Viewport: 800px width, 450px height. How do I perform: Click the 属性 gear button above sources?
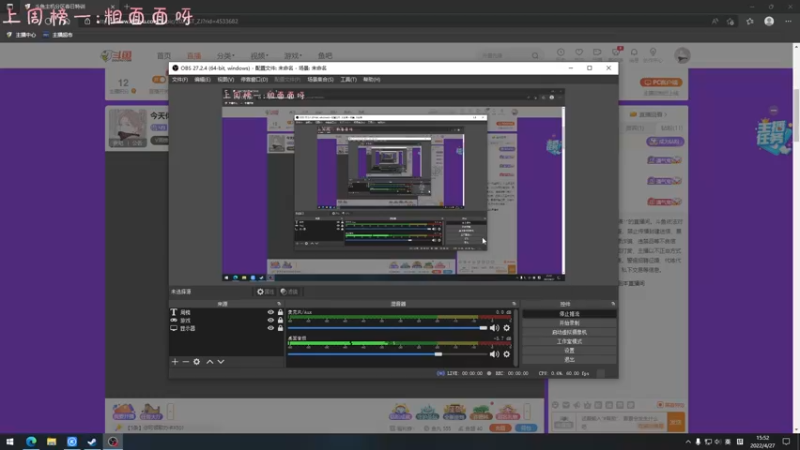[x=265, y=292]
